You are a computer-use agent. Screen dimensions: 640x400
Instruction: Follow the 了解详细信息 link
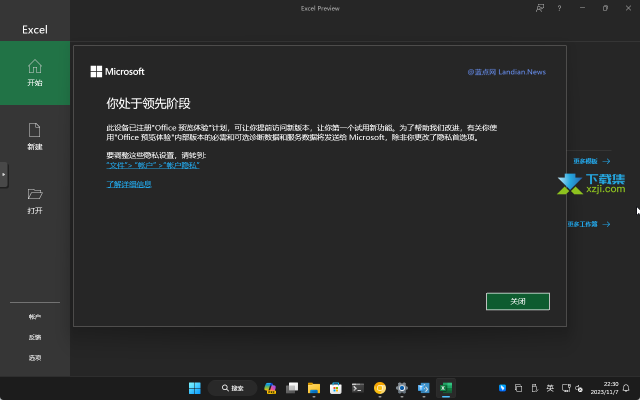(129, 184)
